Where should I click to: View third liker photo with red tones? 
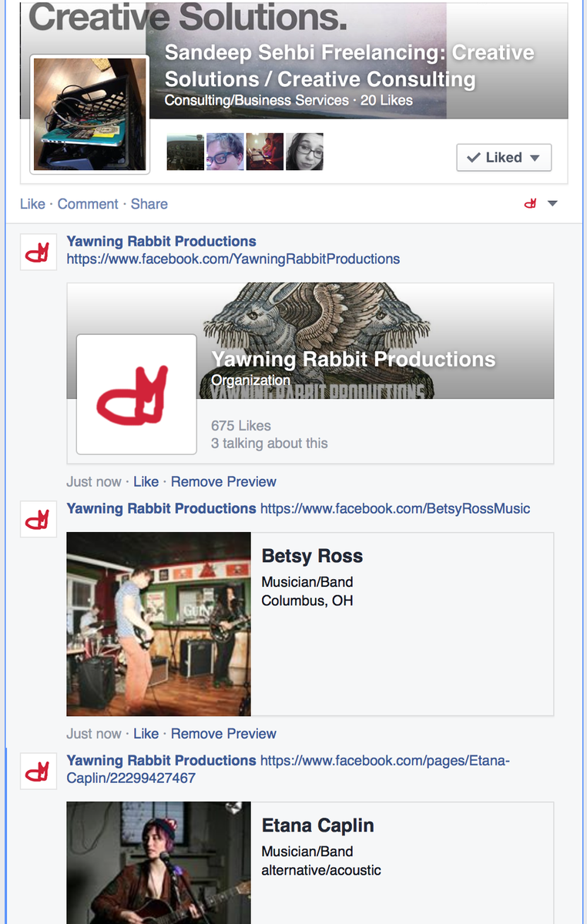coord(265,152)
